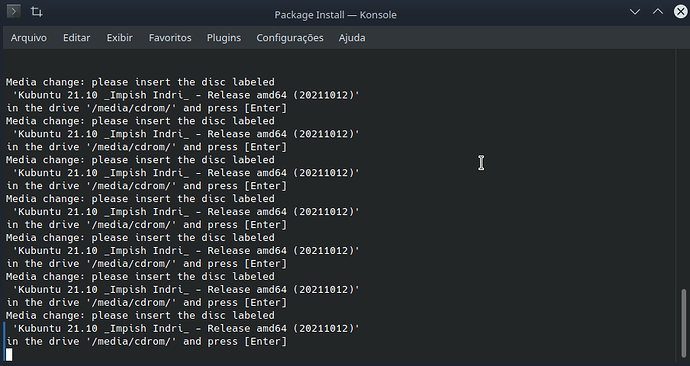This screenshot has width=690, height=366.
Task: Open the Exibir menu
Action: click(119, 38)
